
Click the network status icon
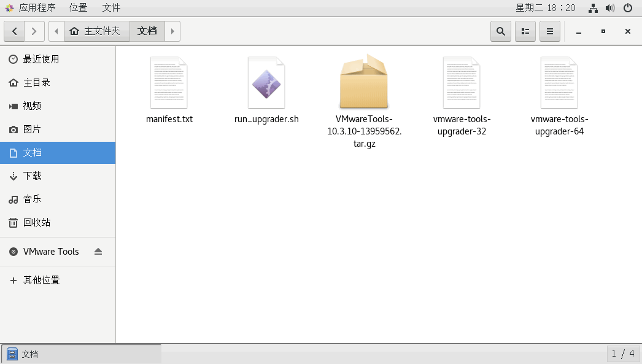593,8
